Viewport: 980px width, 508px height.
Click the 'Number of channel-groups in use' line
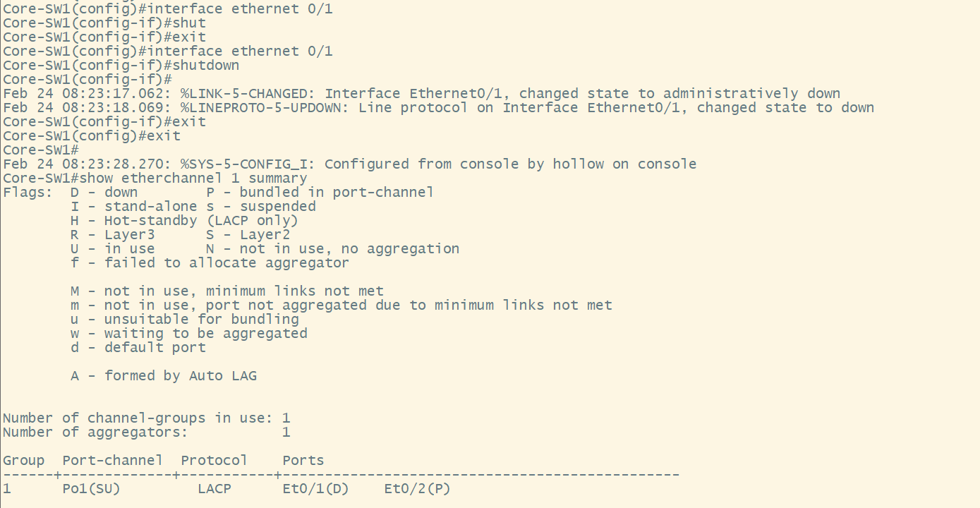[146, 418]
